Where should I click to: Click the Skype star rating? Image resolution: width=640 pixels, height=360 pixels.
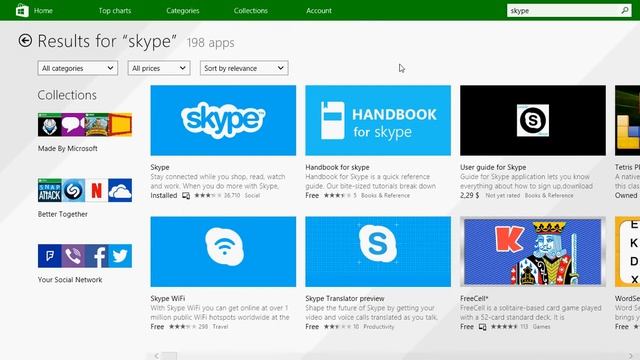(208, 196)
